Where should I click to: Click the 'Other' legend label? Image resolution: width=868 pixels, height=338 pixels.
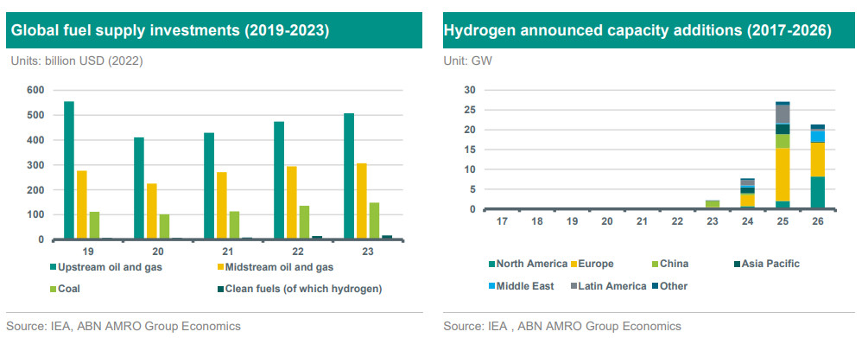[x=674, y=286]
